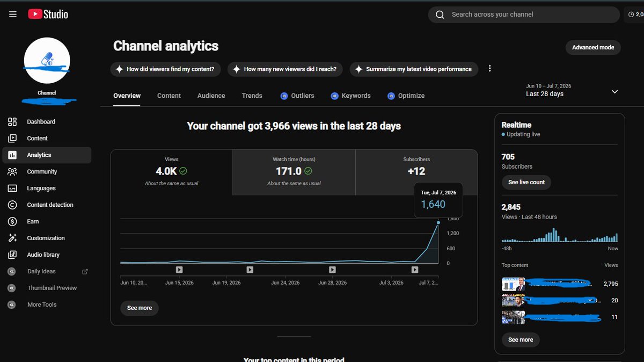Open top content video with 11 views

tap(560, 317)
